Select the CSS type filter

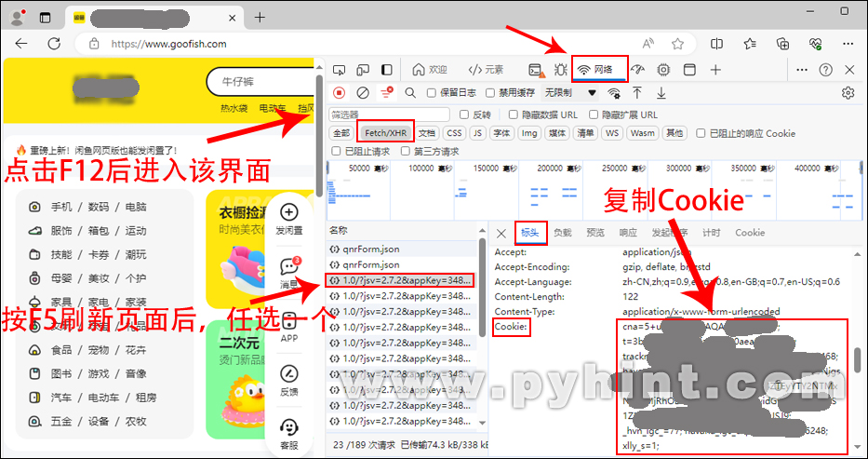click(x=455, y=133)
